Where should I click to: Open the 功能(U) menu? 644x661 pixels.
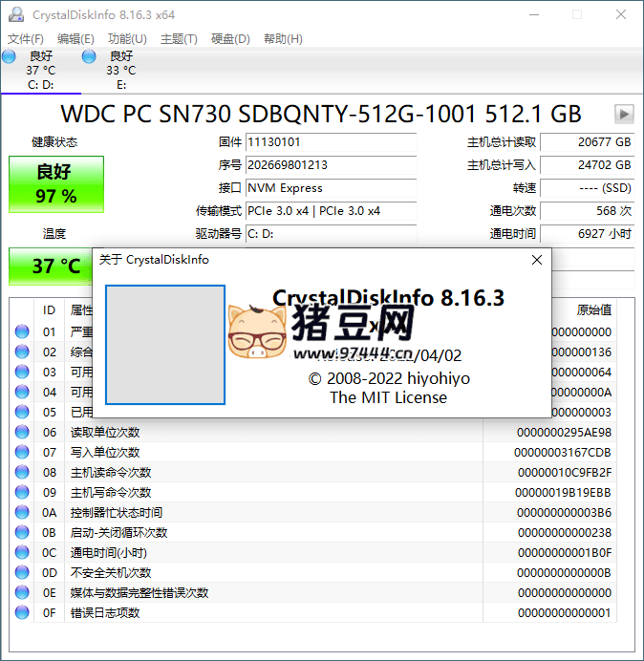pos(127,39)
